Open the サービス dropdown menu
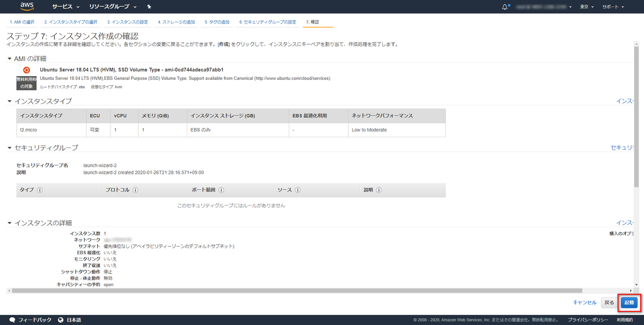 65,7
